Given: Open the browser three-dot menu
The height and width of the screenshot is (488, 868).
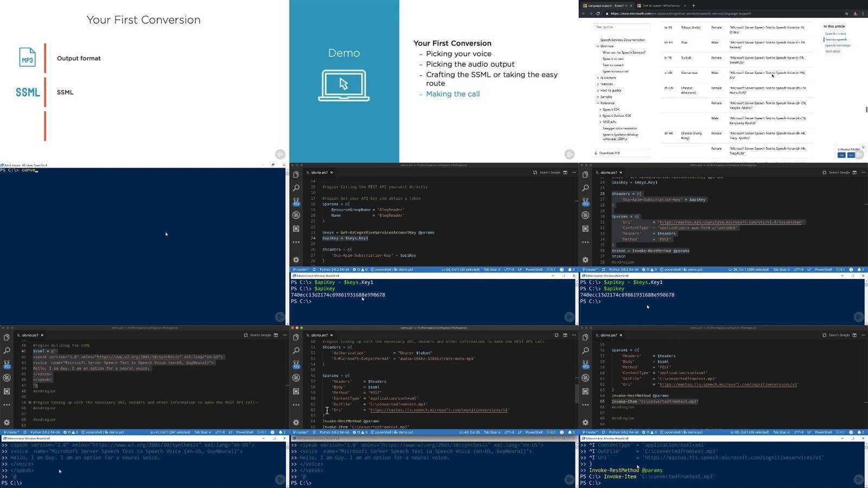Looking at the screenshot, I should (863, 14).
